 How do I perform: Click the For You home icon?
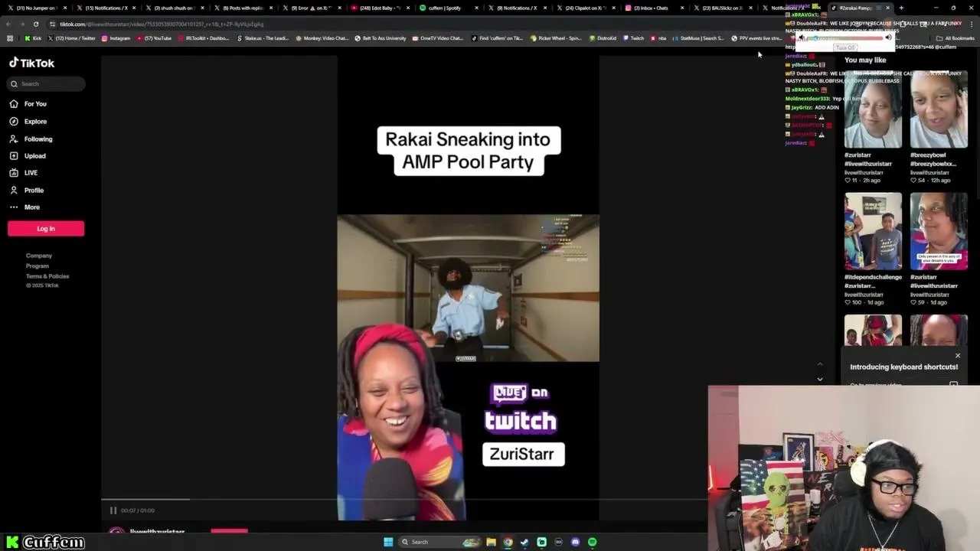pos(14,103)
